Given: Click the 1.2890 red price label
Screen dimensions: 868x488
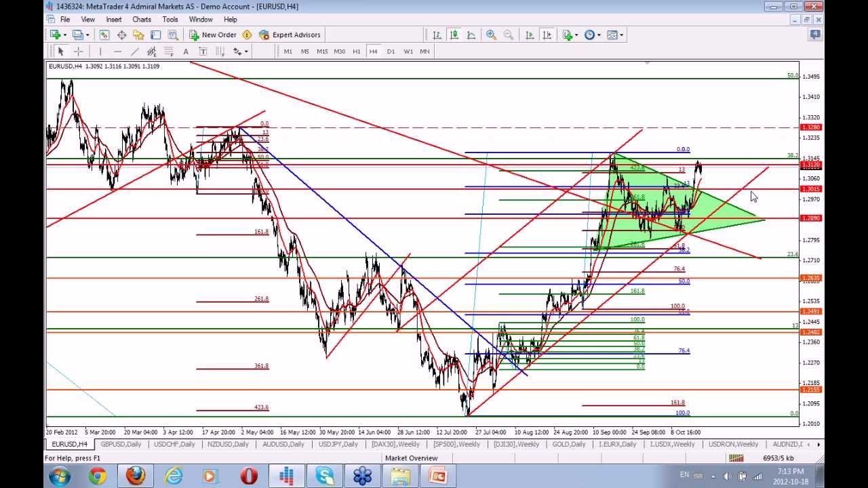Looking at the screenshot, I should click(811, 218).
